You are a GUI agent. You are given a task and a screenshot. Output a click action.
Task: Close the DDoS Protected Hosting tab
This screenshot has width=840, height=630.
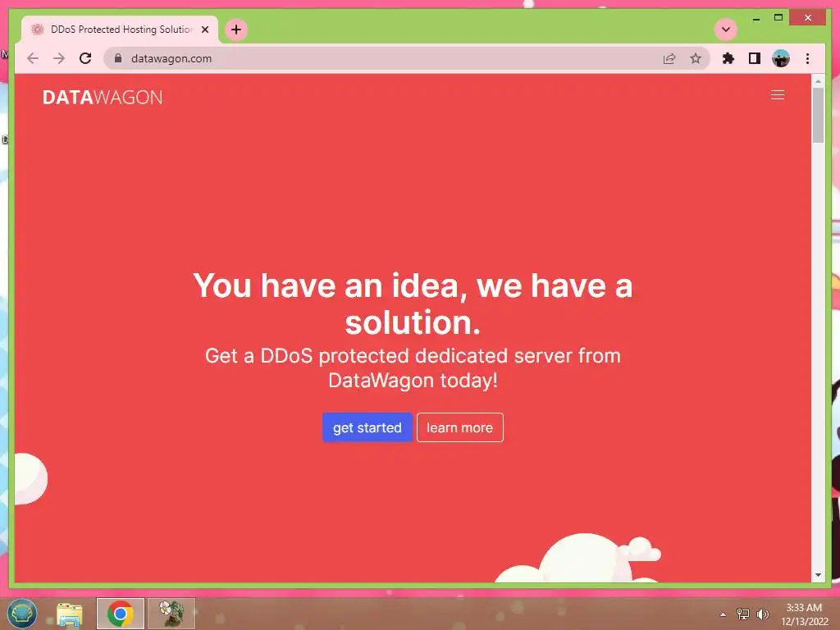[x=204, y=30]
